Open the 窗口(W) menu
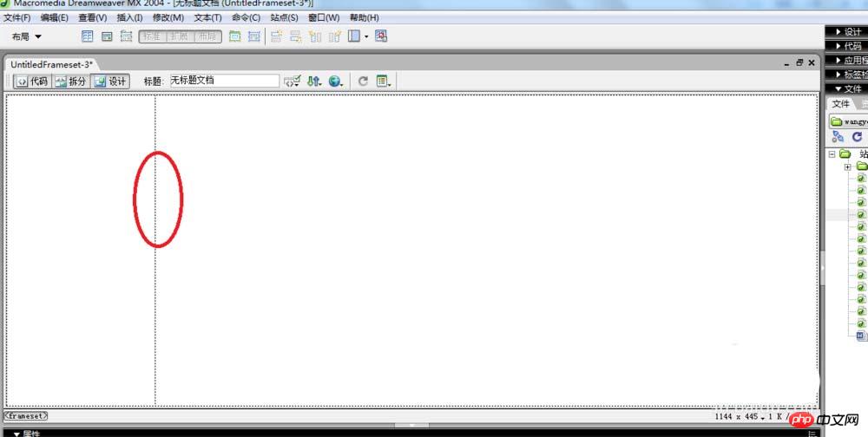Image resolution: width=868 pixels, height=437 pixels. coord(324,17)
